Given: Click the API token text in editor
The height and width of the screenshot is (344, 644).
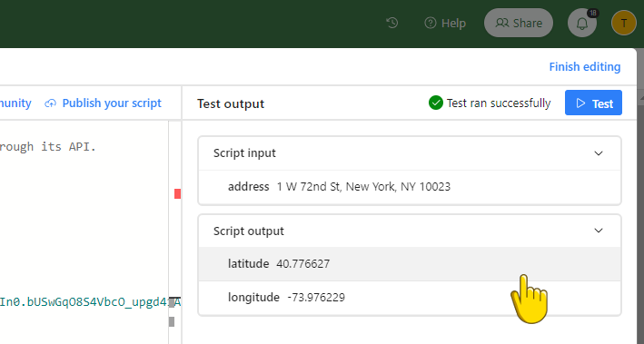Looking at the screenshot, I should tap(90, 302).
